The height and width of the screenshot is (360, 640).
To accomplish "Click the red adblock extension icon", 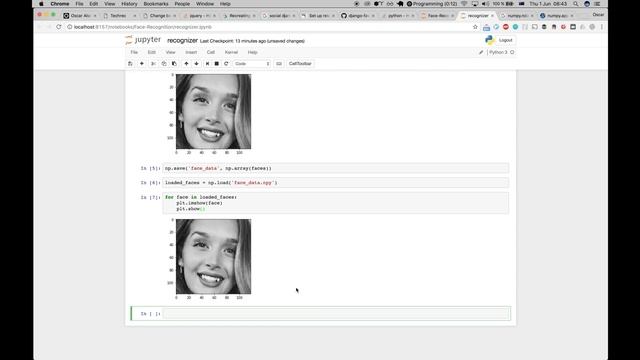I will click(x=506, y=27).
